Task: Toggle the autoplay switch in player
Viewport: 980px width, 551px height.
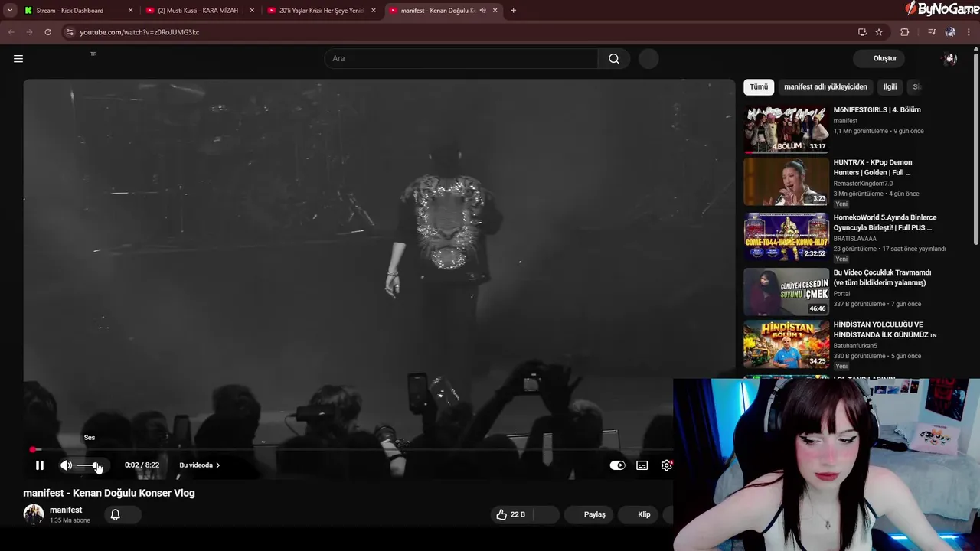Action: click(617, 465)
